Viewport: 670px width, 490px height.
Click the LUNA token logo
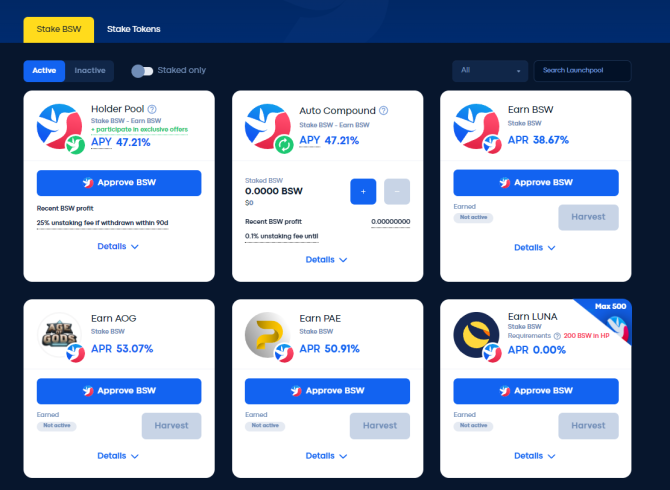[476, 334]
